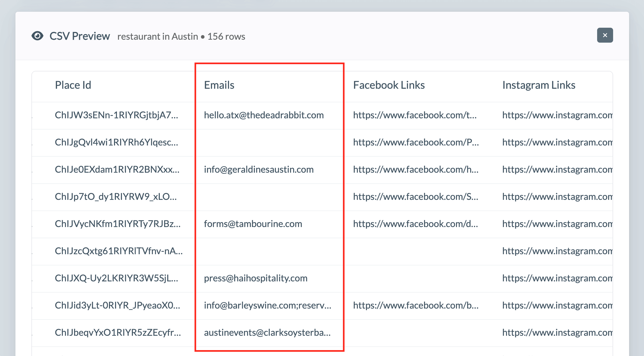
Task: Click the Place Id ChIJgQvl4wi1RIYRh6Ylqesc cell
Action: [116, 142]
